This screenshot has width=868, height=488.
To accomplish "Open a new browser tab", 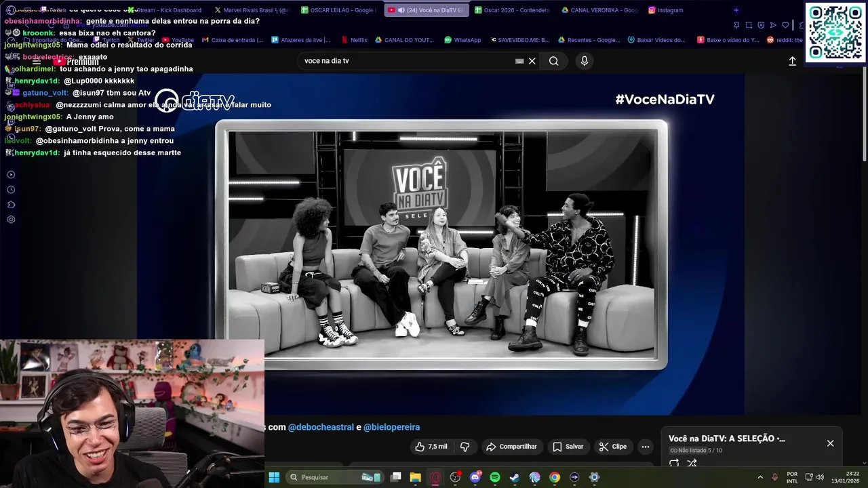I will 736,10.
